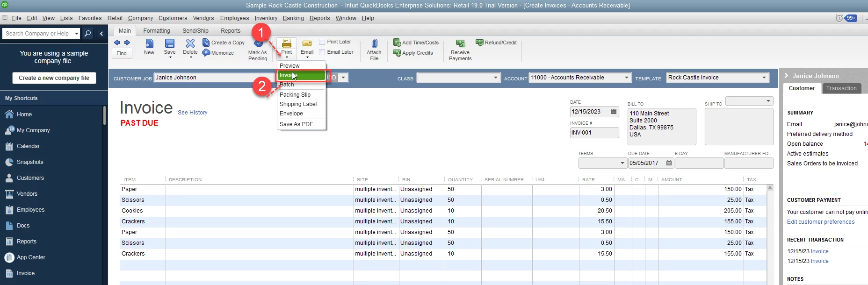Open My Company shortcut
This screenshot has height=285, width=868.
(27, 130)
